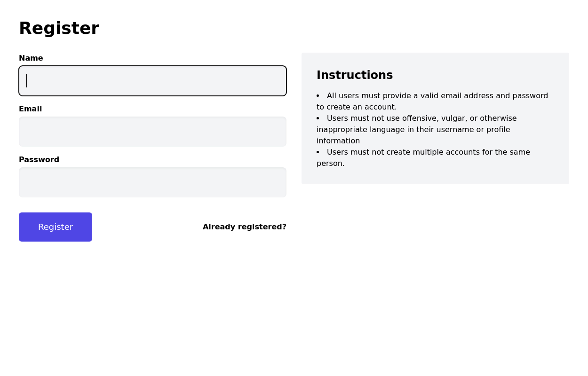Click the 'Password' field label
The width and height of the screenshot is (588, 376).
[39, 159]
